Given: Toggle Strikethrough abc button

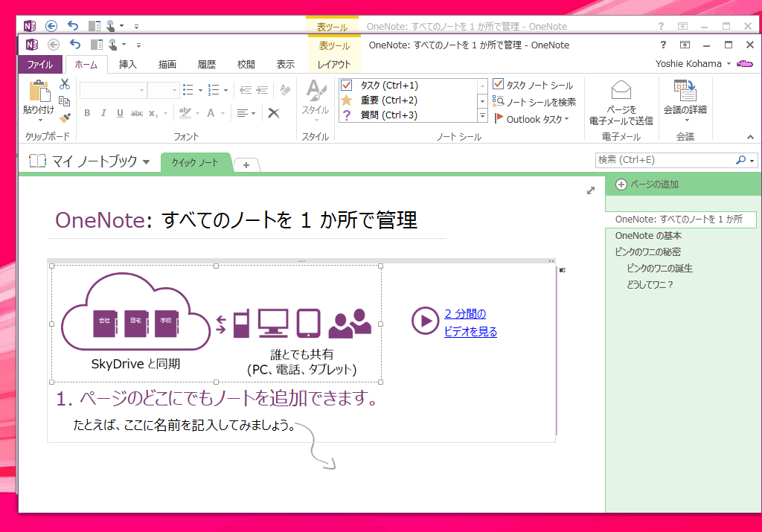Looking at the screenshot, I should click(x=137, y=113).
